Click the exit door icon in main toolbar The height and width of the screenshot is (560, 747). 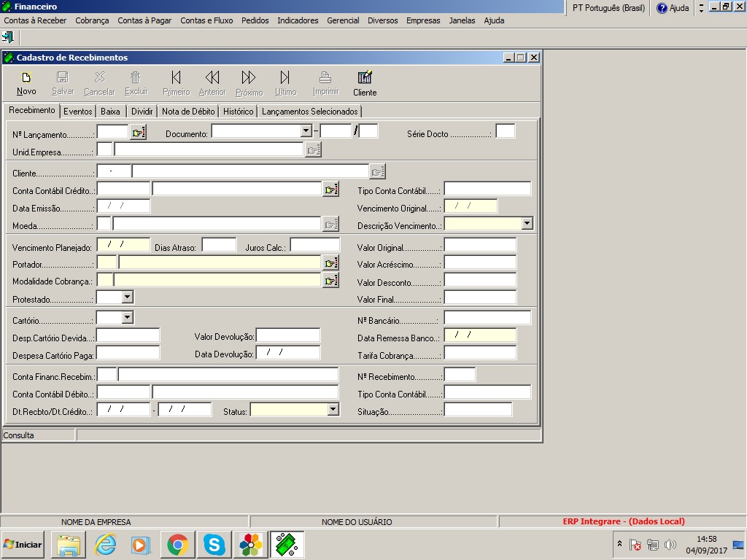click(x=8, y=37)
